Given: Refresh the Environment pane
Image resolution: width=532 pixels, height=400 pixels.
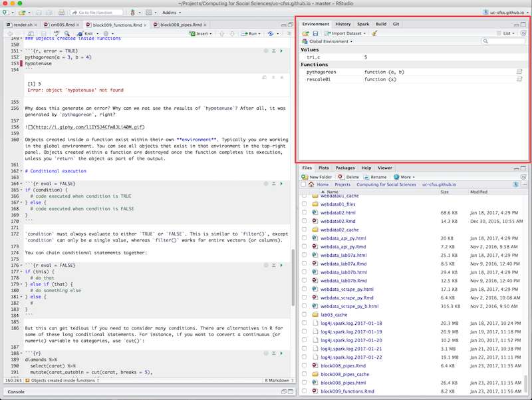Looking at the screenshot, I should (523, 33).
